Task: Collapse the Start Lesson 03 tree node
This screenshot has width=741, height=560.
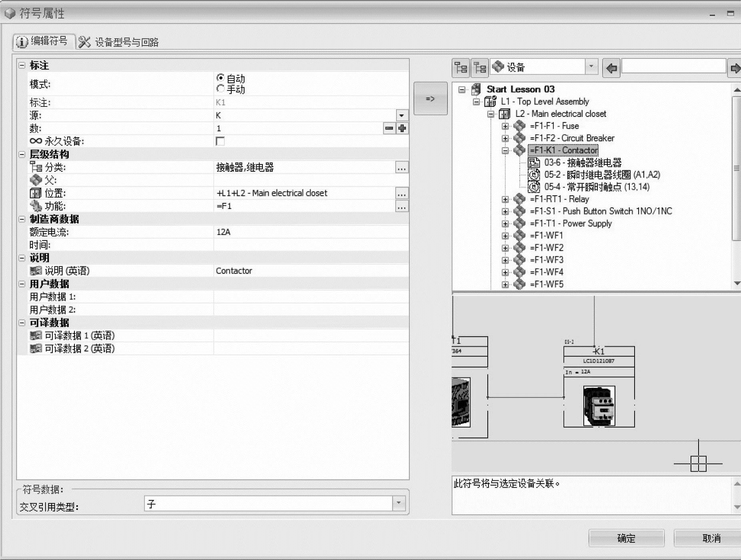Action: (462, 90)
